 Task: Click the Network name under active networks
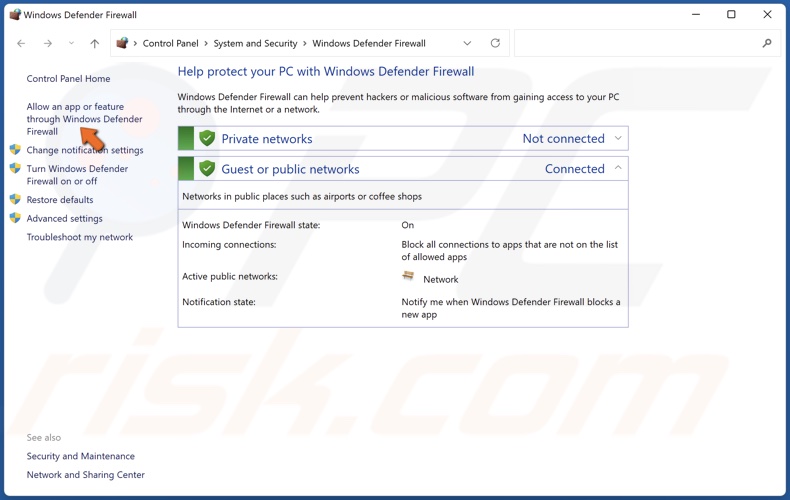click(x=441, y=279)
